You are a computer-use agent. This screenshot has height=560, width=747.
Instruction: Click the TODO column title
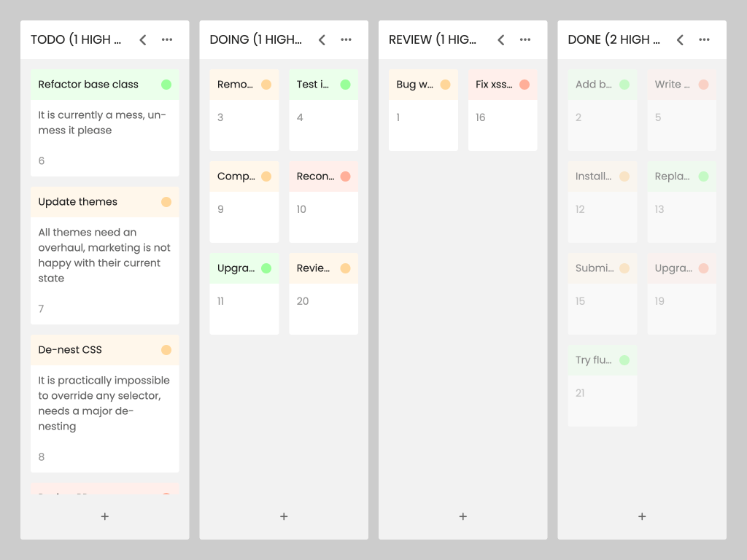pyautogui.click(x=76, y=39)
